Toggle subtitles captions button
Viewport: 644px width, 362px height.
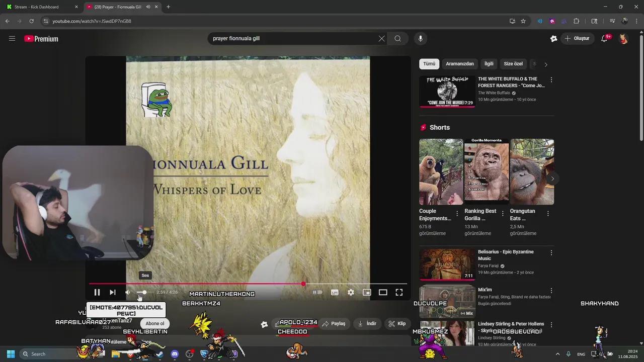tap(335, 292)
